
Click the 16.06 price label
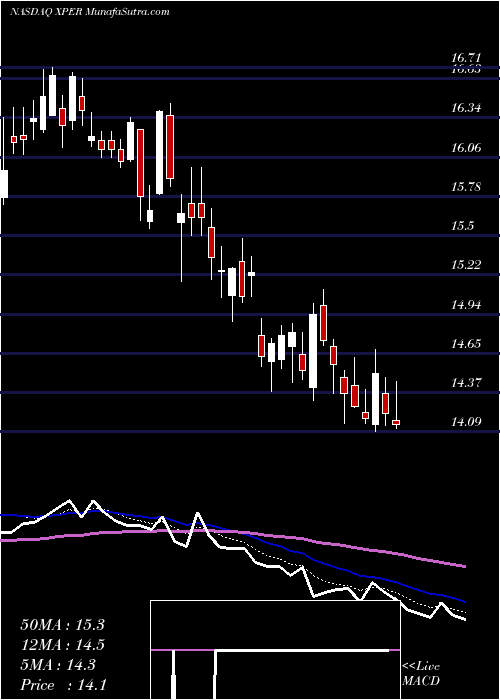tap(466, 147)
